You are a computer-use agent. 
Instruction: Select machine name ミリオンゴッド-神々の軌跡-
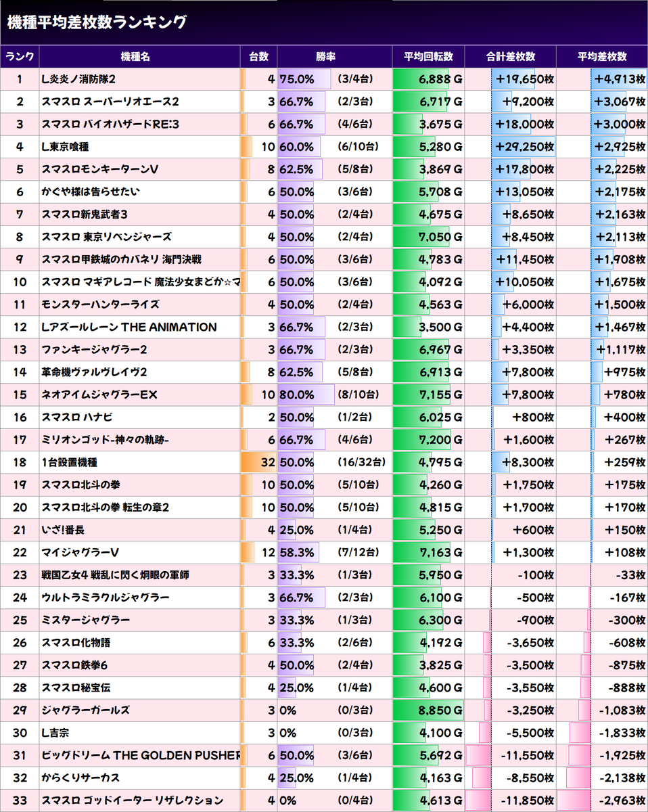coord(106,440)
